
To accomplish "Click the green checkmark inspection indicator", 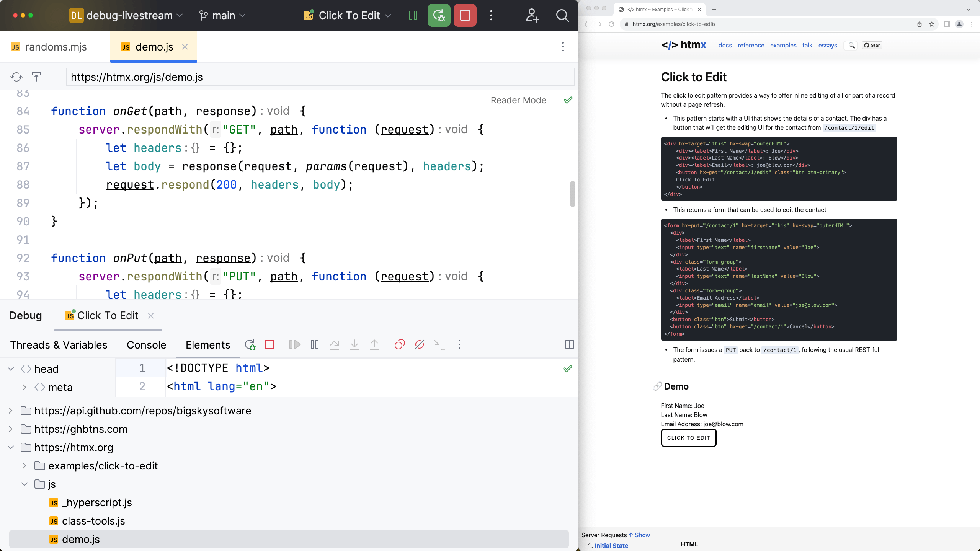I will click(568, 100).
